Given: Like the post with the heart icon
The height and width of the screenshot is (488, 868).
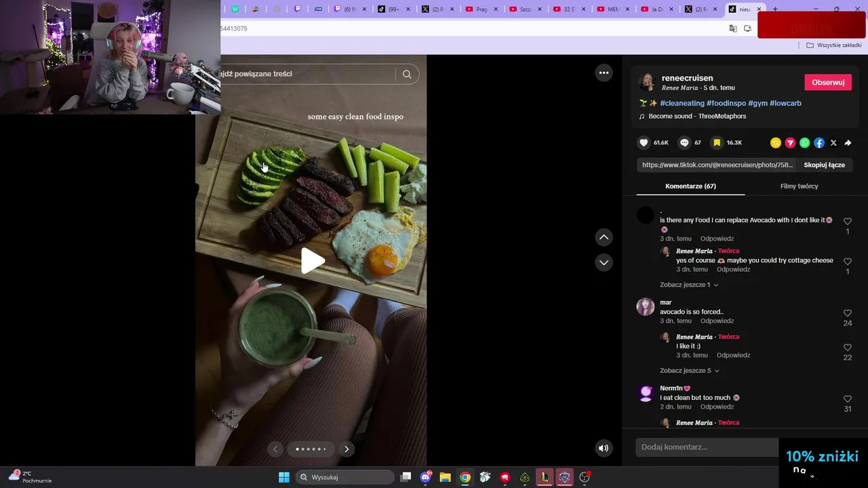Looking at the screenshot, I should pyautogui.click(x=644, y=143).
